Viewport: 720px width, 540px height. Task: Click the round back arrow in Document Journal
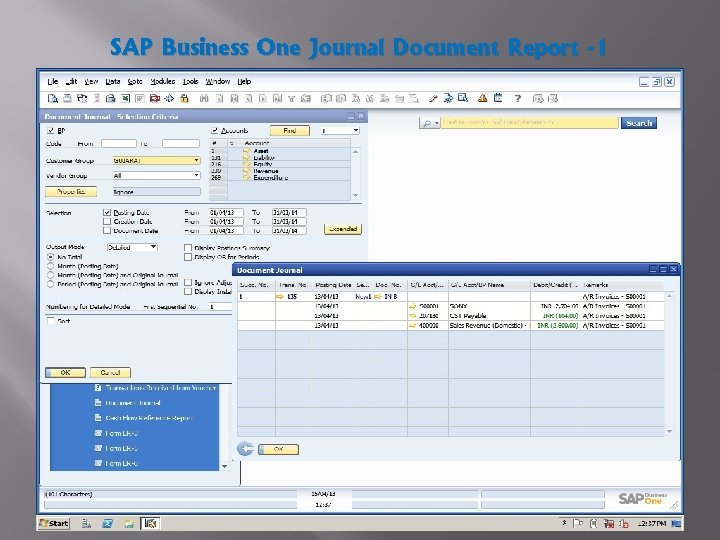[x=245, y=449]
